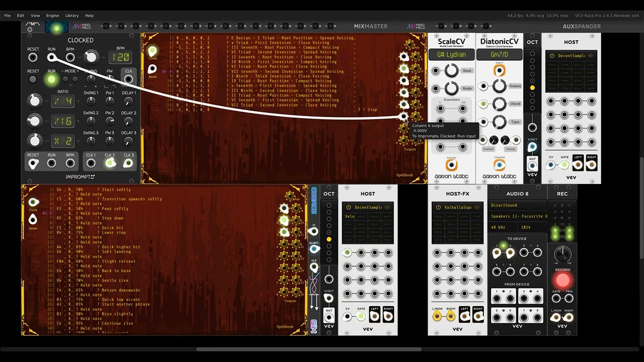Click the MODE minus button on Clocked
This screenshot has height=362, width=644.
pos(65,79)
